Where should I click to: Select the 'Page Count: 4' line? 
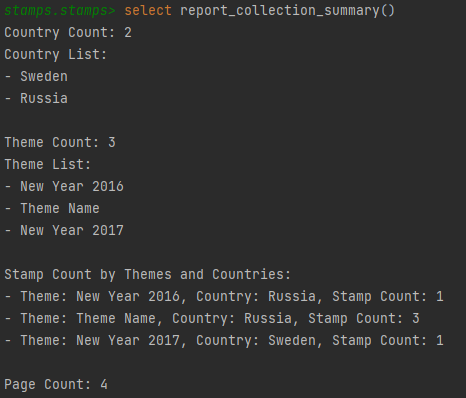[x=56, y=385]
